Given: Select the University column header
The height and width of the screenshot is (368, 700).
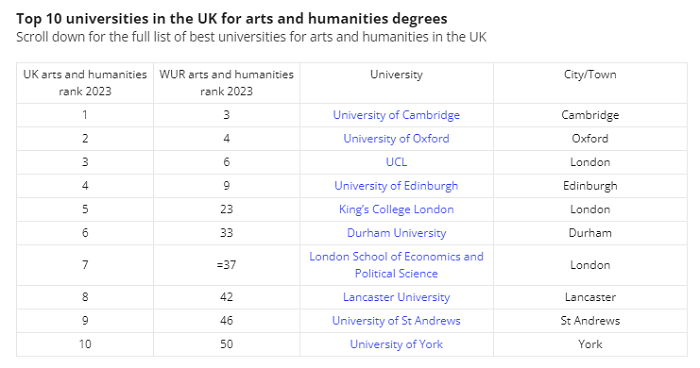Looking at the screenshot, I should click(396, 75).
